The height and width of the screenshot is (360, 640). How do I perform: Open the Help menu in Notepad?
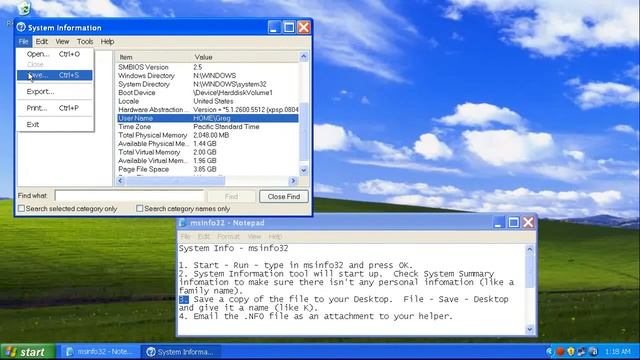[x=275, y=236]
